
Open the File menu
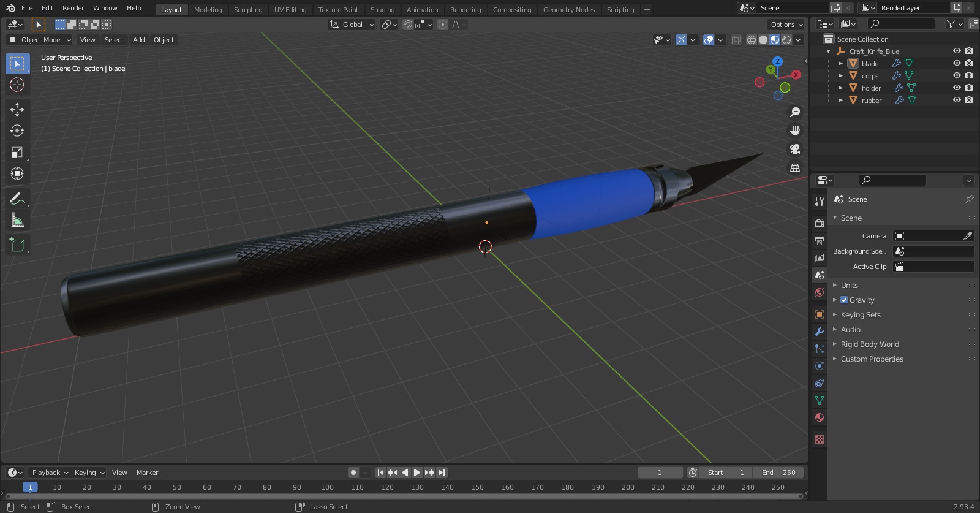(27, 8)
